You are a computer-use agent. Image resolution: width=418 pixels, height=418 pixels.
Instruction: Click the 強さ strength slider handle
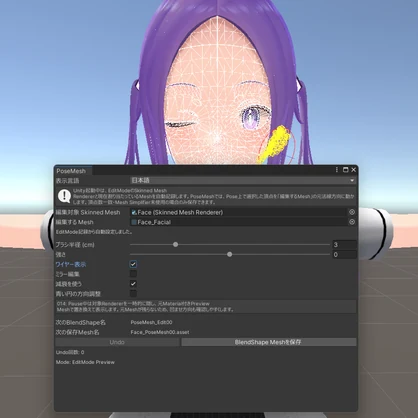229,254
